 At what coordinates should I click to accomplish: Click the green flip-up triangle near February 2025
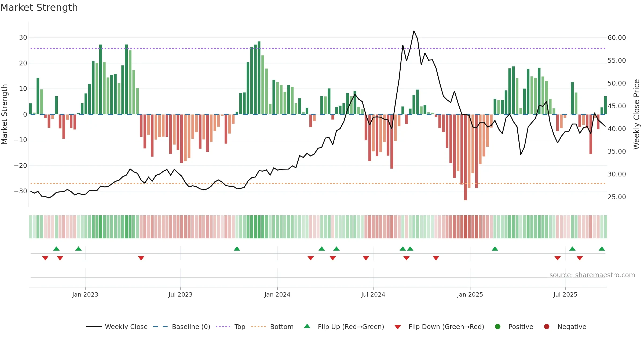(495, 249)
